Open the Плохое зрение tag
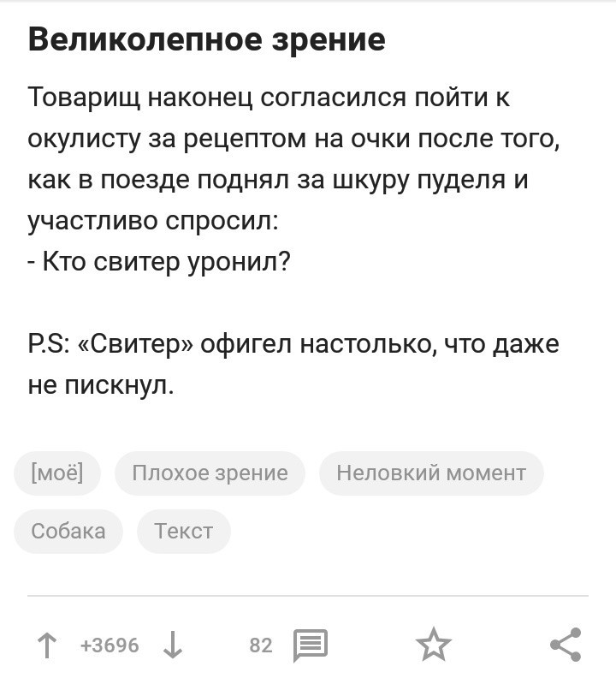616x690 pixels. coord(210,473)
